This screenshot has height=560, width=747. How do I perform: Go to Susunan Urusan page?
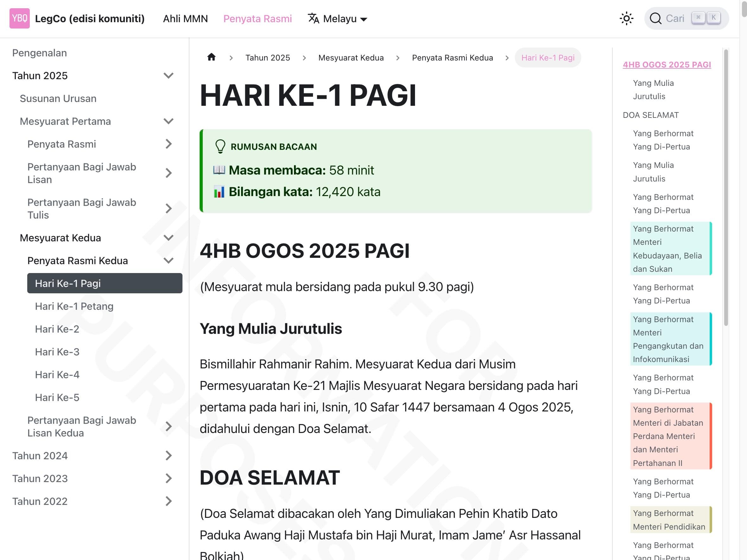[x=58, y=99]
